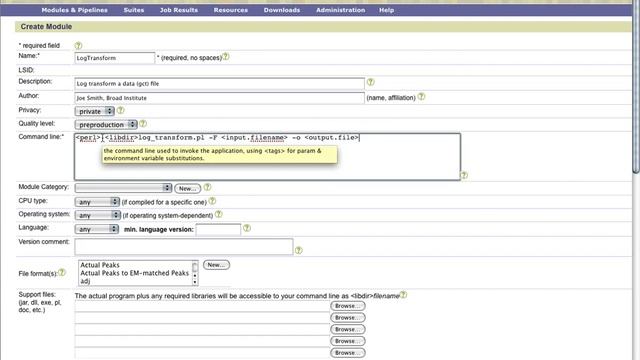Open Quality level dropdown showing preproduction

tap(106, 124)
